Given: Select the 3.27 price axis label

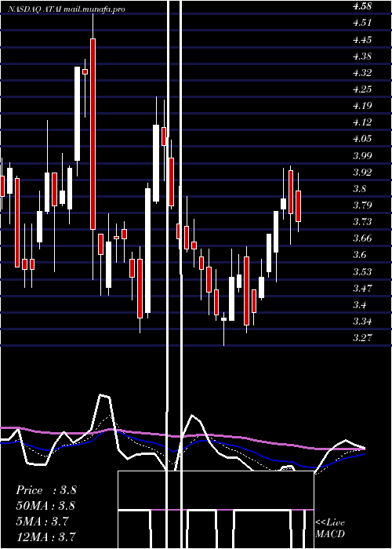Looking at the screenshot, I should pyautogui.click(x=362, y=337).
